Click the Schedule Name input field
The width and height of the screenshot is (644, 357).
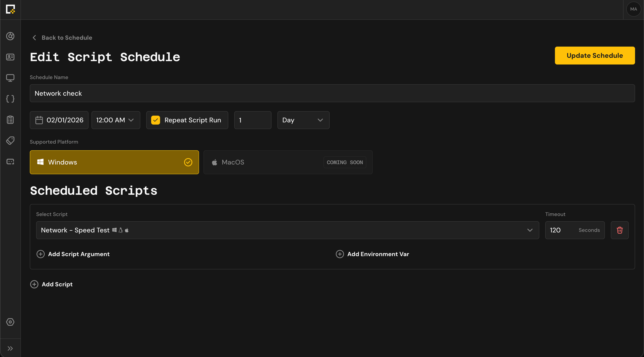pyautogui.click(x=332, y=93)
